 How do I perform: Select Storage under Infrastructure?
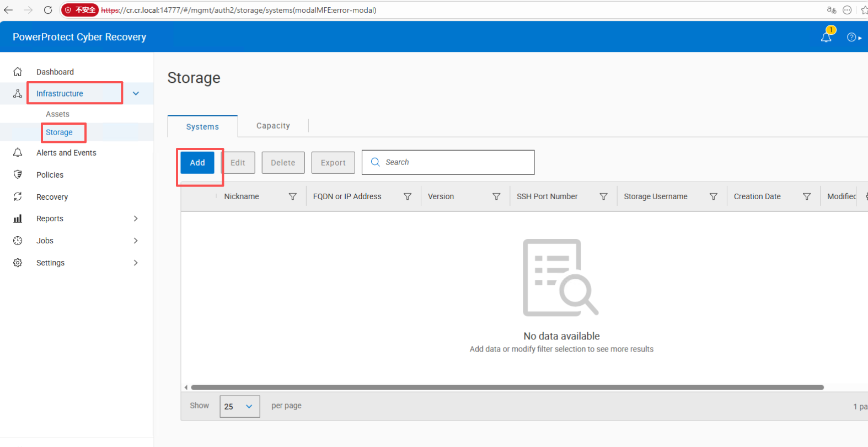tap(59, 132)
